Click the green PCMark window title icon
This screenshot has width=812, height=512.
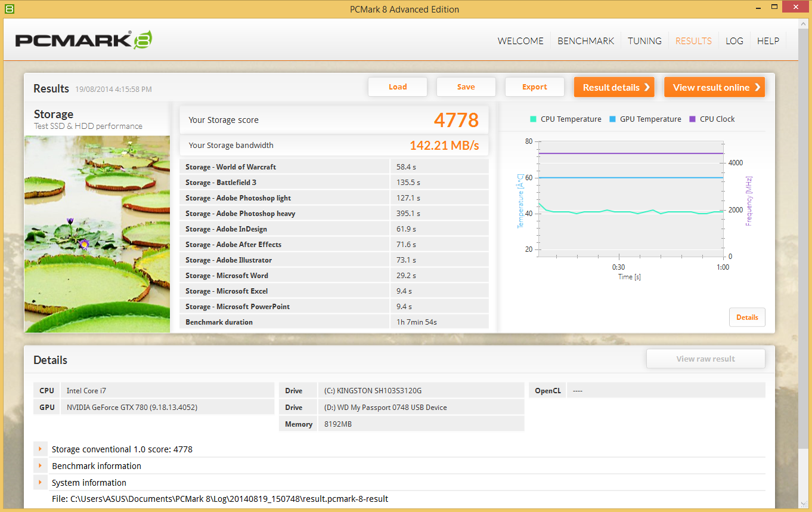point(9,9)
